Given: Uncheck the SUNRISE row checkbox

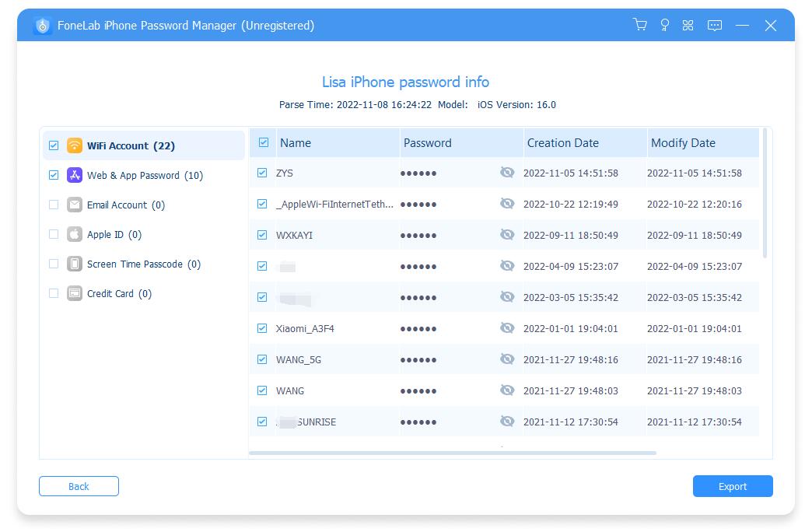Looking at the screenshot, I should (262, 422).
